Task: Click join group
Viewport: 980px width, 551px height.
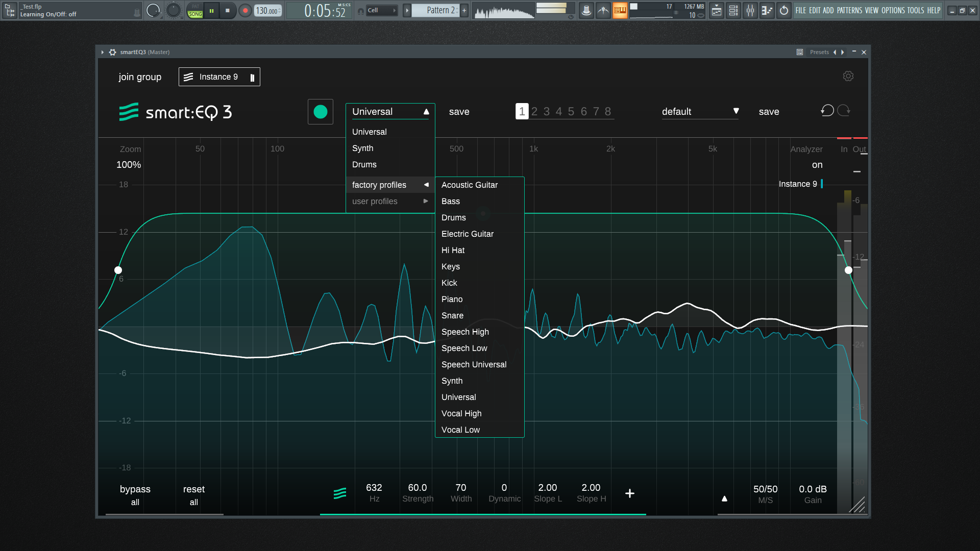Action: coord(140,77)
